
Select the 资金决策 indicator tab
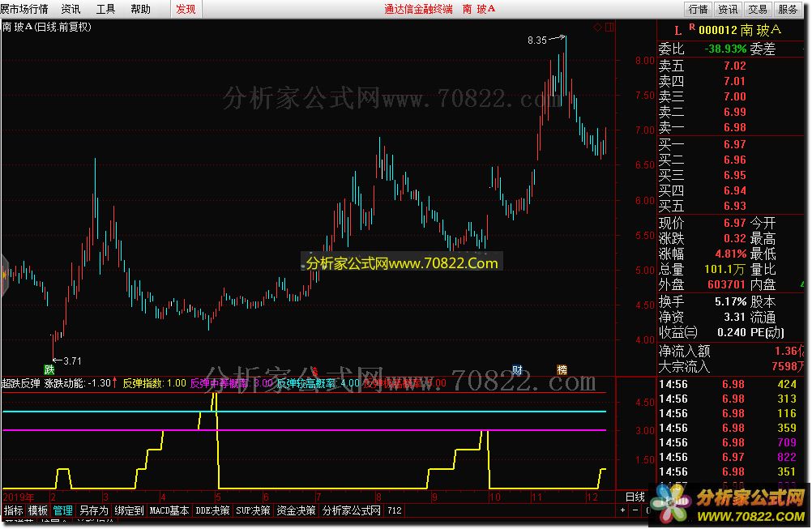click(296, 510)
